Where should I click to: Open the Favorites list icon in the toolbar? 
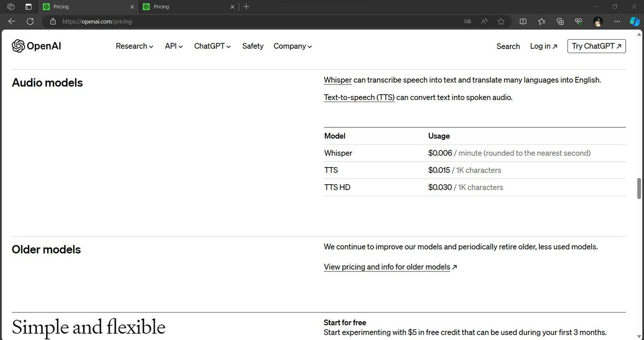pyautogui.click(x=541, y=21)
